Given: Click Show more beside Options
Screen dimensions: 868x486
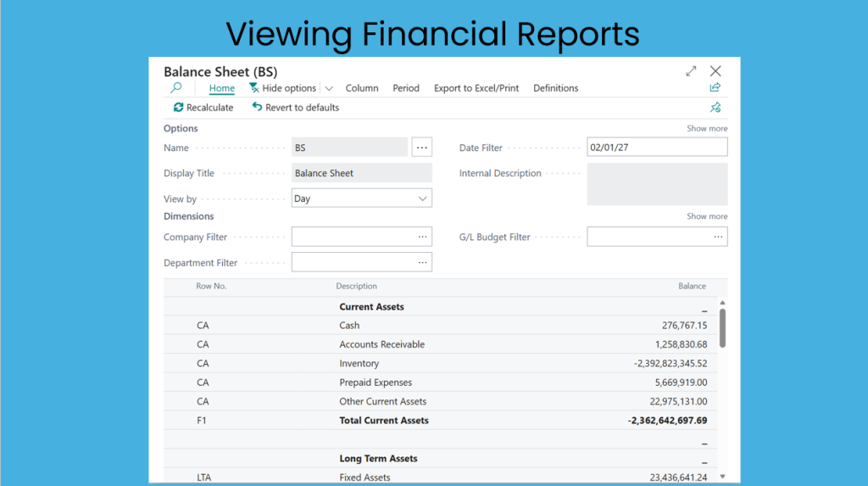Looking at the screenshot, I should [x=707, y=129].
